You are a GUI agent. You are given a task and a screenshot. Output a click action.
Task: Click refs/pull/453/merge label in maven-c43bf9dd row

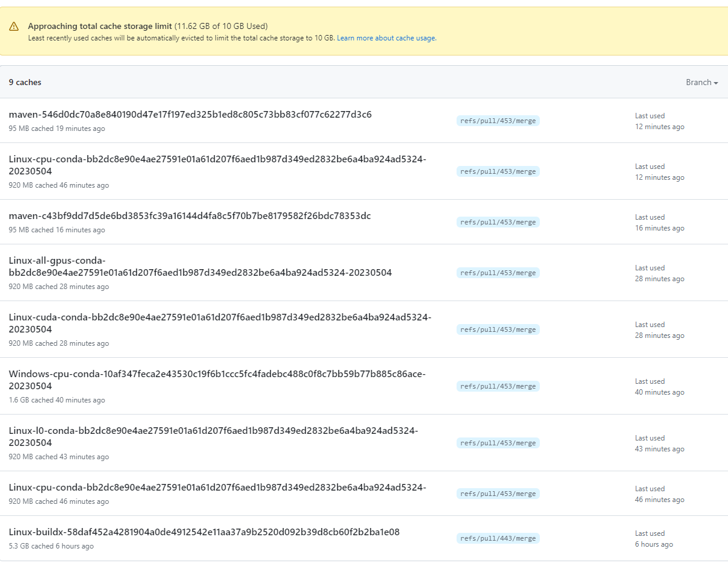498,222
